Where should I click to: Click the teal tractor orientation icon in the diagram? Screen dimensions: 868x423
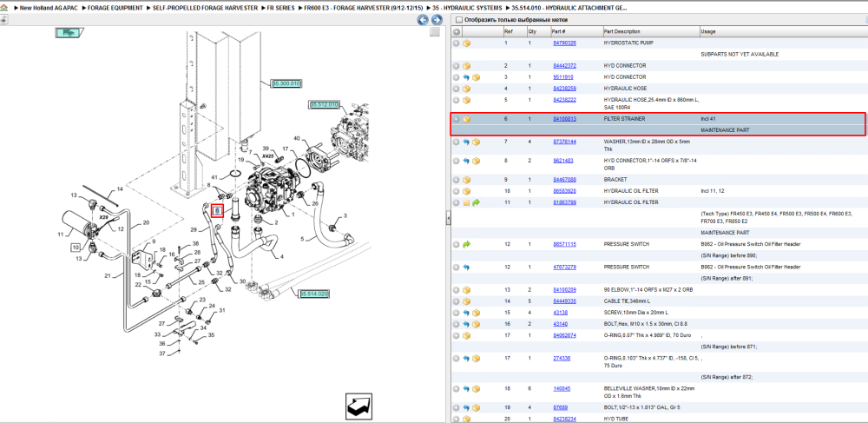click(69, 33)
